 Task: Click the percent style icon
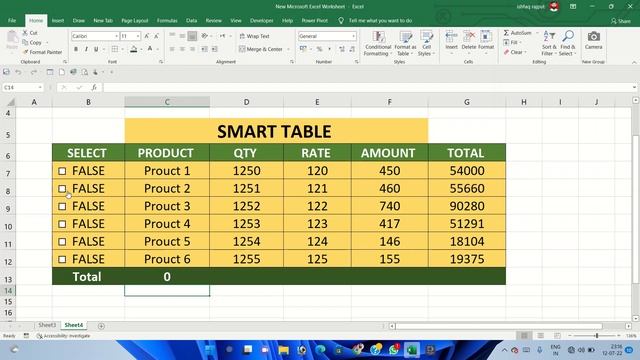tap(320, 49)
